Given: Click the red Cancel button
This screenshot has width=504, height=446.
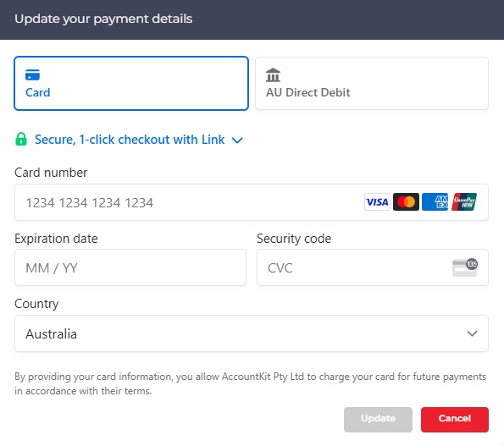Looking at the screenshot, I should point(455,420).
